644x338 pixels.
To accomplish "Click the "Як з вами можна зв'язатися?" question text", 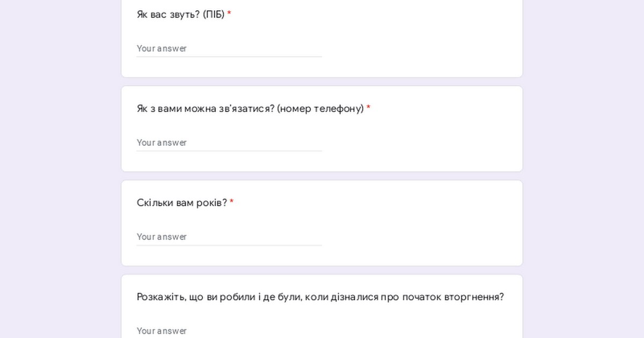I will pos(206,109).
